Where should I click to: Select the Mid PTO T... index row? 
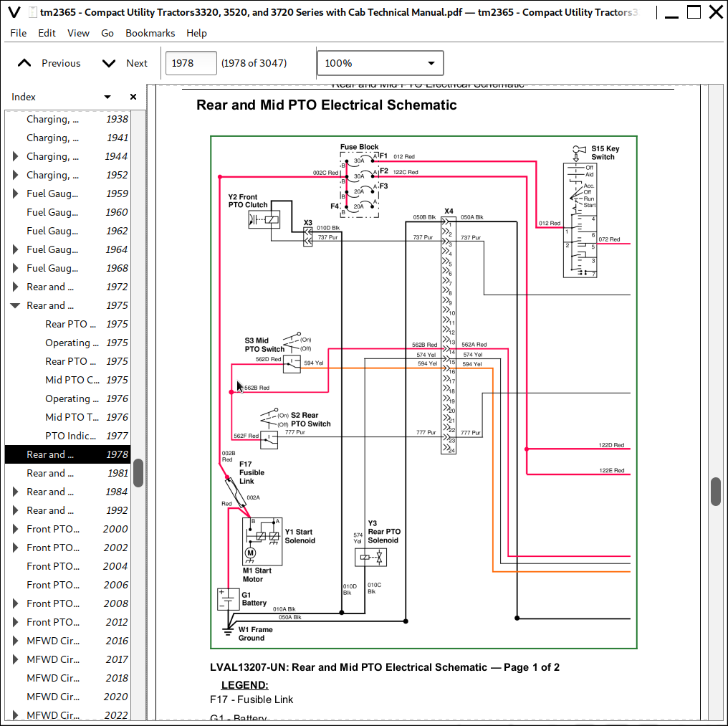68,417
